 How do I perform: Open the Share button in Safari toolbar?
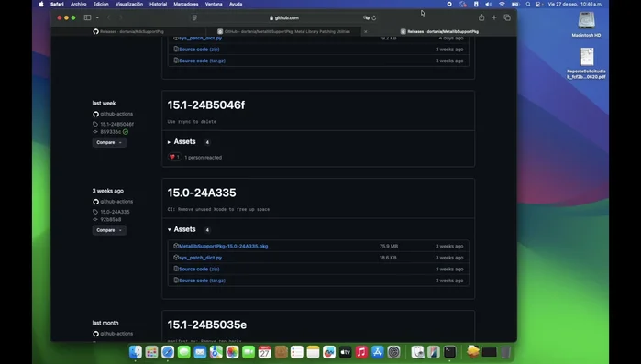pos(481,17)
